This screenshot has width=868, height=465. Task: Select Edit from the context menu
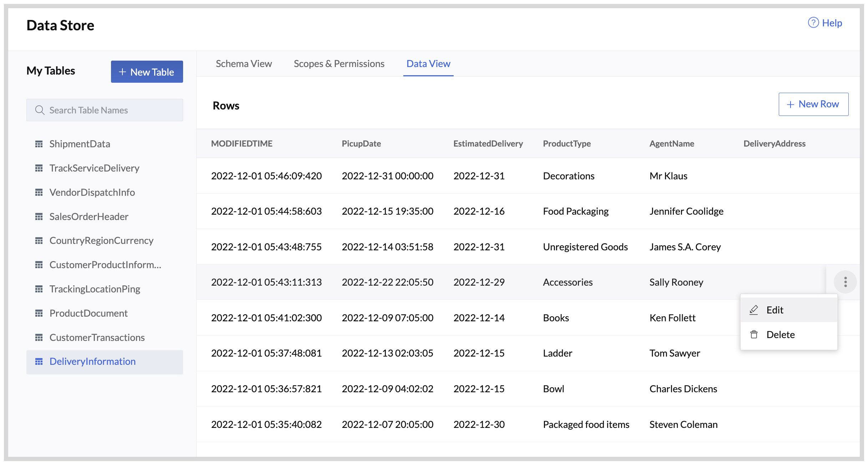[x=775, y=310]
